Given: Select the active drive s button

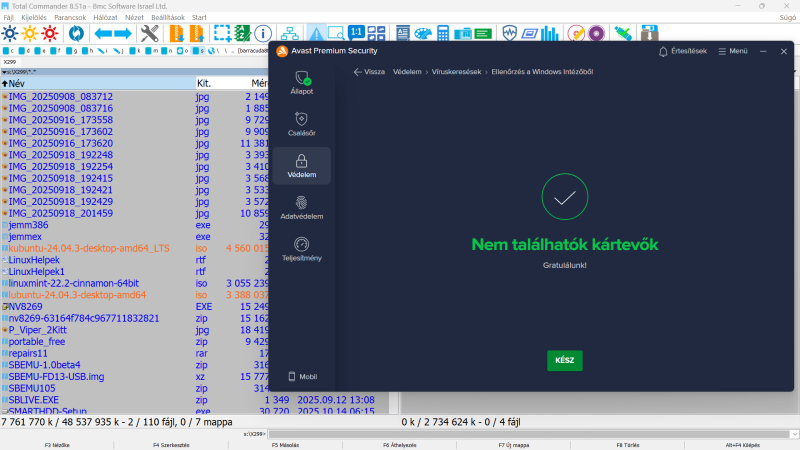Looking at the screenshot, I should coord(198,51).
